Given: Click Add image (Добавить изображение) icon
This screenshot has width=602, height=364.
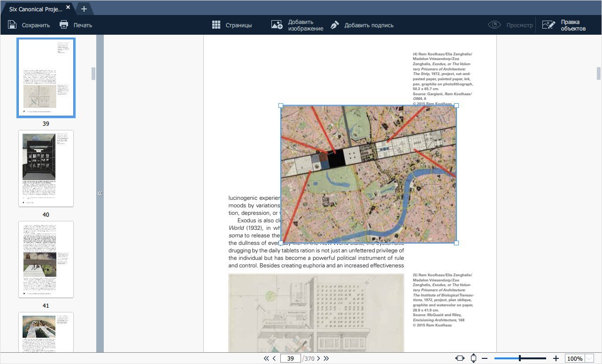Looking at the screenshot, I should 277,25.
